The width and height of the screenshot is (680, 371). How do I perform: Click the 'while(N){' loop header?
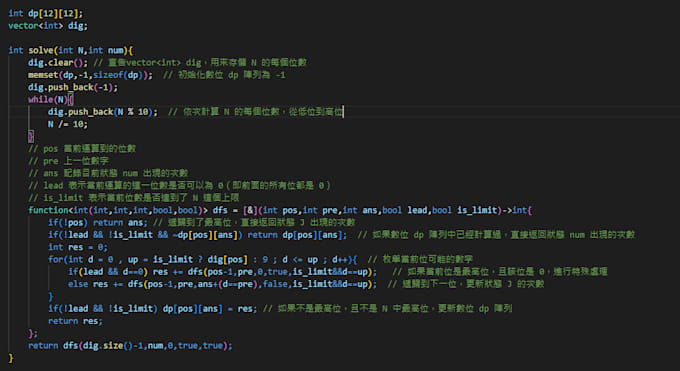(x=50, y=99)
